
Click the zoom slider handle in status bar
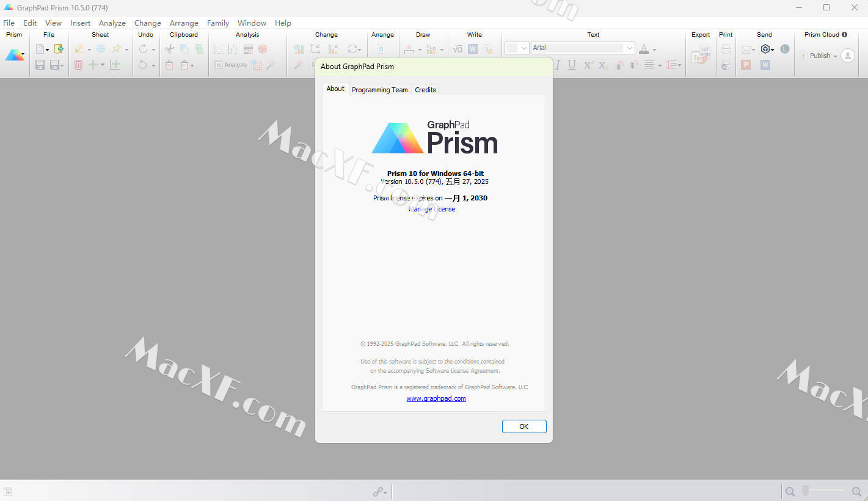click(x=806, y=491)
